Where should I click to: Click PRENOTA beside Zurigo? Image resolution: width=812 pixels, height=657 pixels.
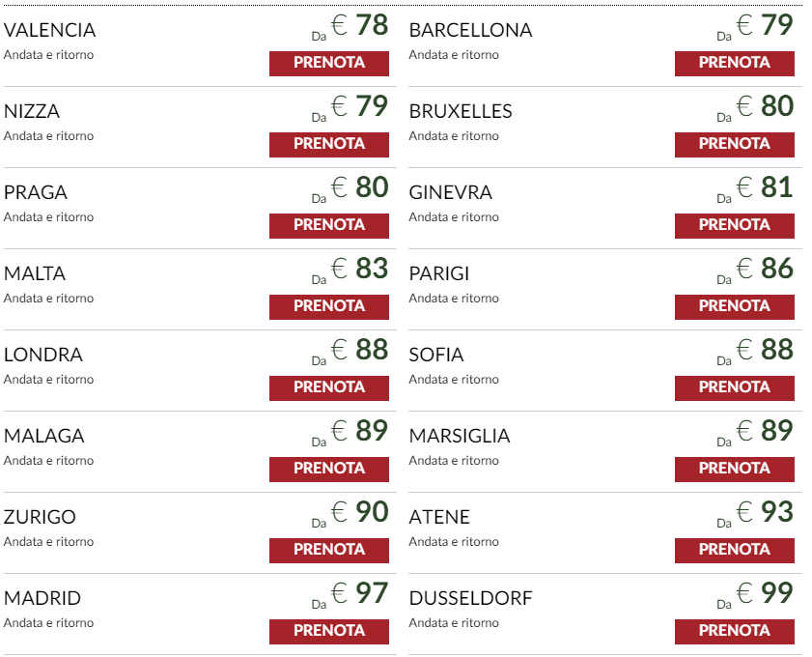[329, 550]
